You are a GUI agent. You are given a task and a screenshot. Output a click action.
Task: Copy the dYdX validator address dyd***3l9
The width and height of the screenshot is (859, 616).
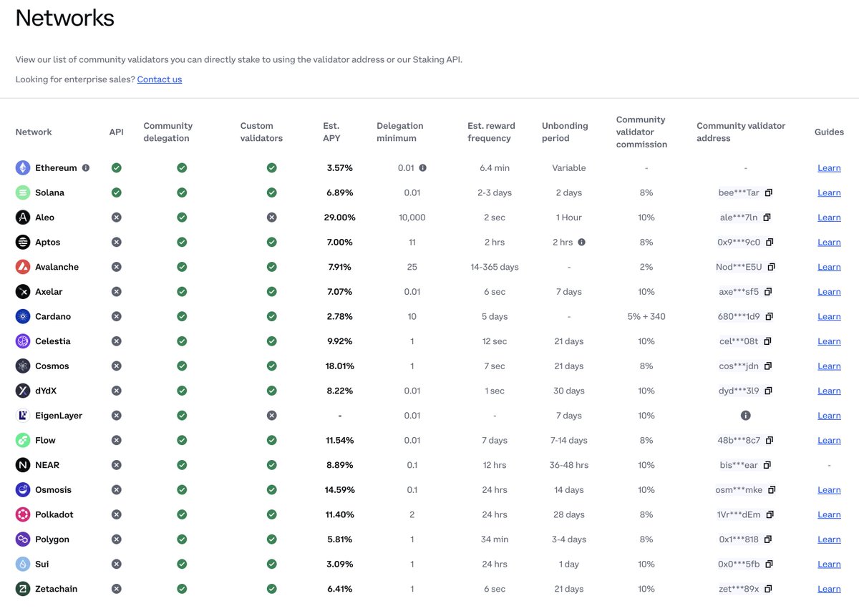point(767,391)
